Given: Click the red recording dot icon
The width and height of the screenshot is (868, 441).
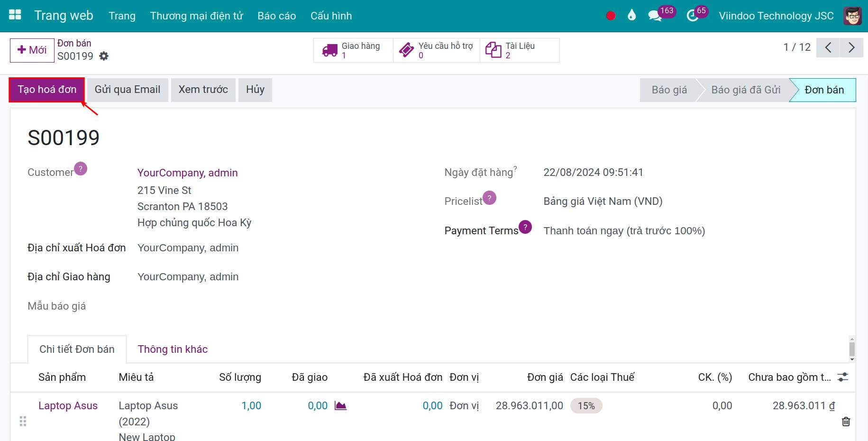Looking at the screenshot, I should (x=611, y=16).
